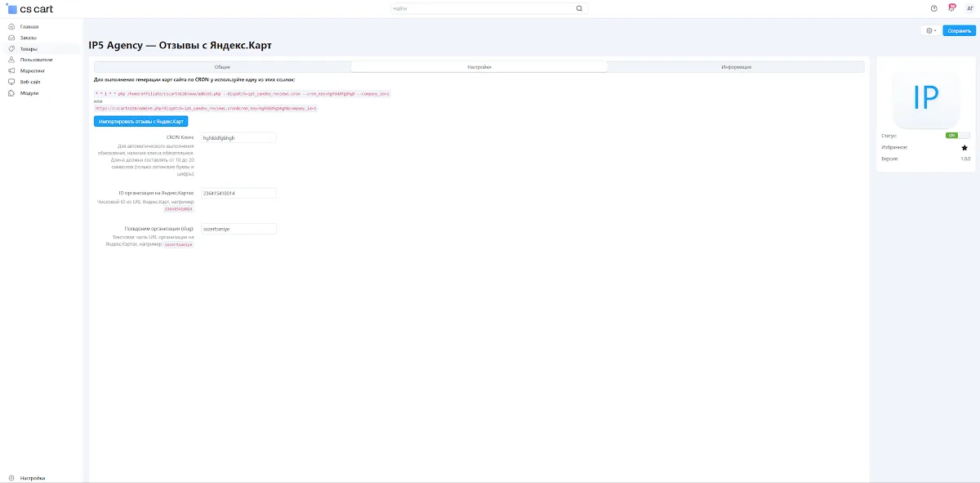980x483 pixels.
Task: Open the АГ user account menu
Action: coord(969,9)
